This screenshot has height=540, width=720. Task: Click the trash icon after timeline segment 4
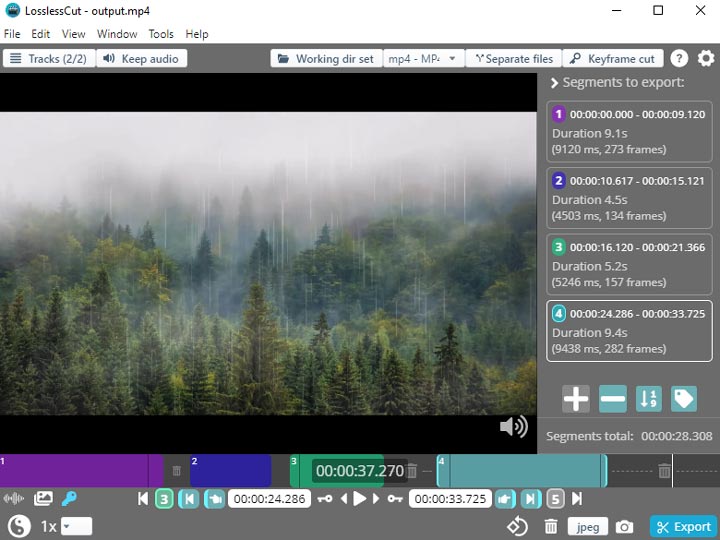click(x=664, y=471)
